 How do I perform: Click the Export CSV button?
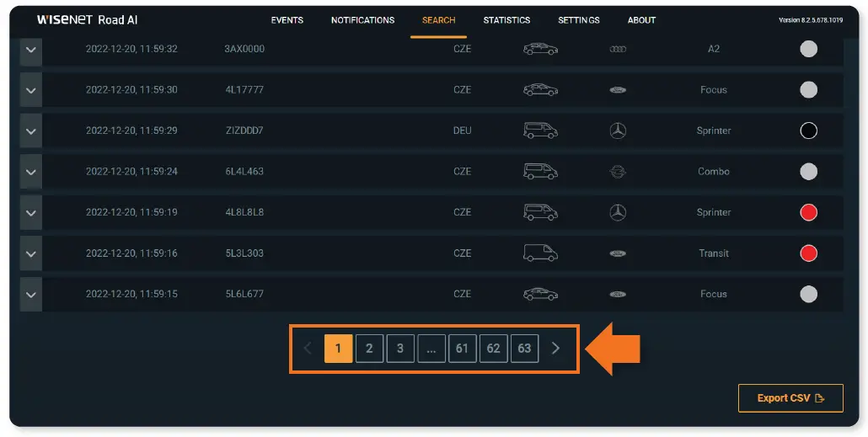click(790, 398)
